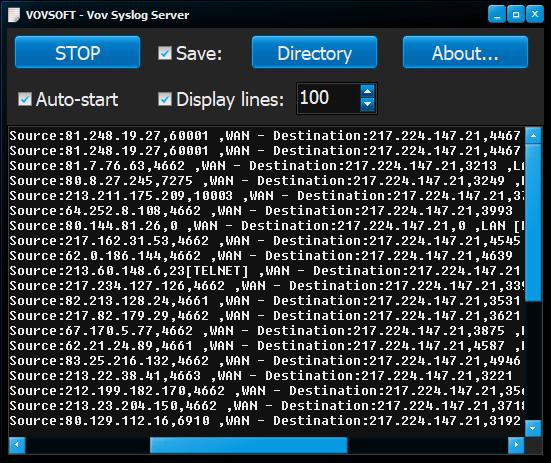This screenshot has height=463, width=551.
Task: Select log line Source:213.23.204.150,4662
Action: coord(267,406)
